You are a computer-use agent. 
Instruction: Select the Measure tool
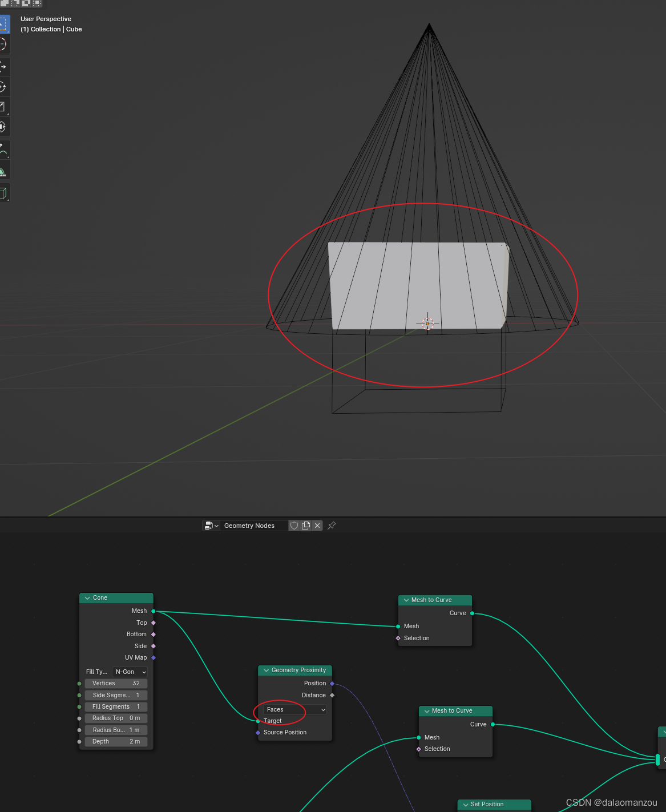(x=3, y=170)
